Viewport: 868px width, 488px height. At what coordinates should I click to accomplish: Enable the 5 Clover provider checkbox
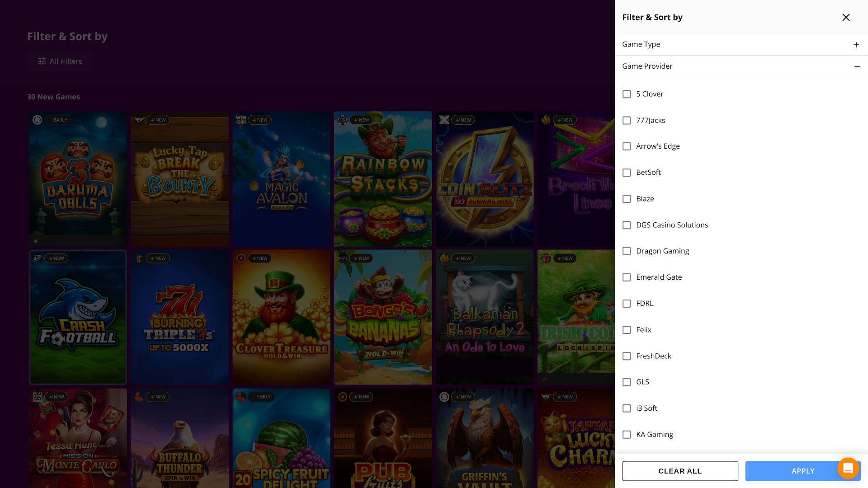tap(627, 94)
